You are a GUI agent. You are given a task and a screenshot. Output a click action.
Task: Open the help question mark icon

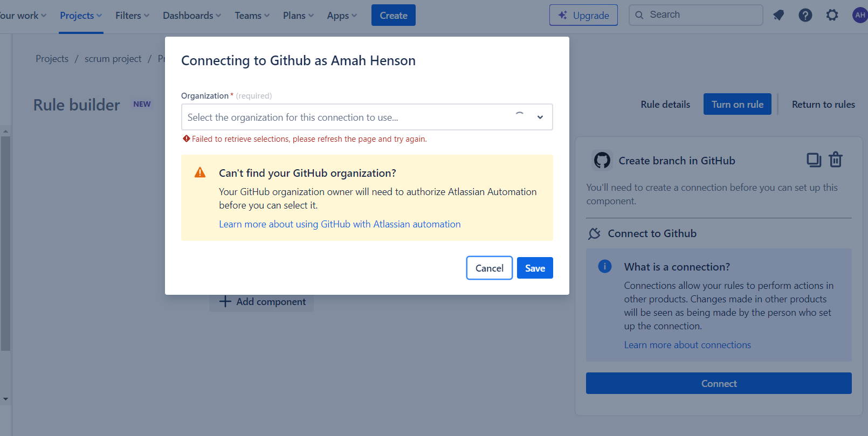[x=805, y=15]
